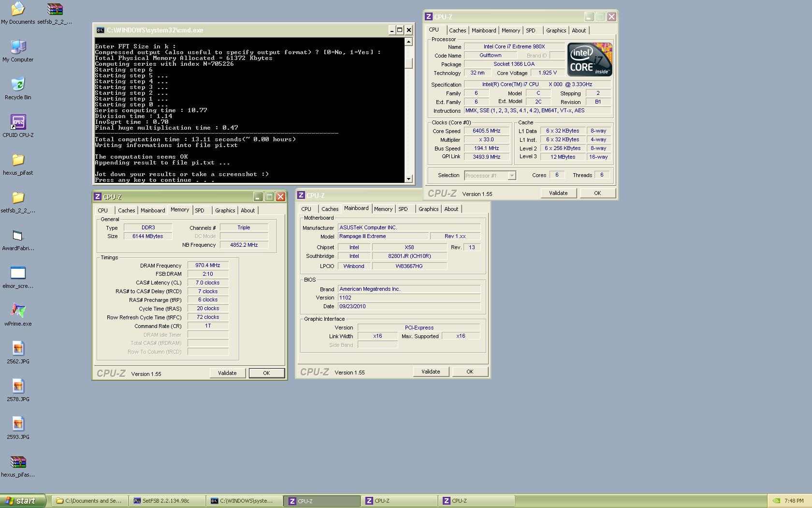Switch to the Caches tab in the BIOS CPU-Z window
This screenshot has width=812, height=508.
(330, 209)
